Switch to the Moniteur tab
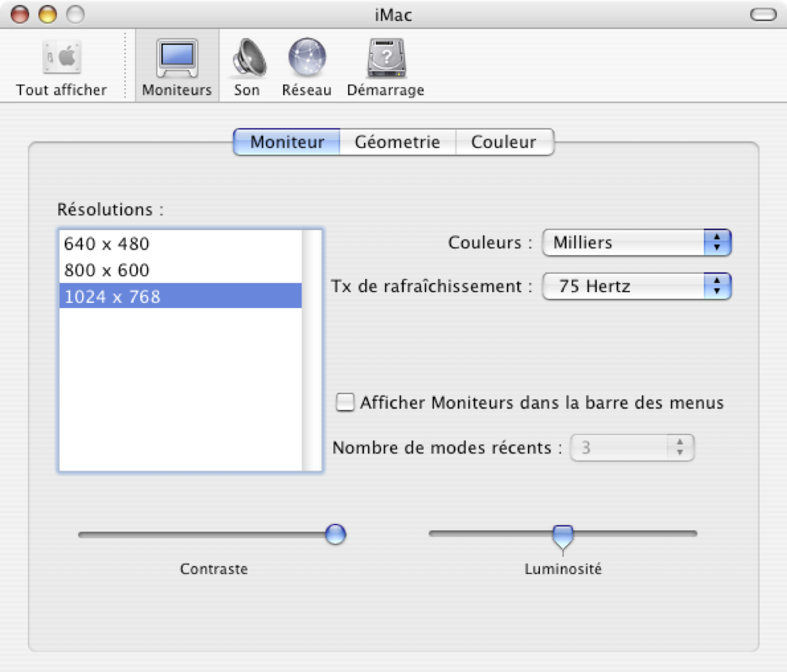This screenshot has width=787, height=672. pos(287,142)
